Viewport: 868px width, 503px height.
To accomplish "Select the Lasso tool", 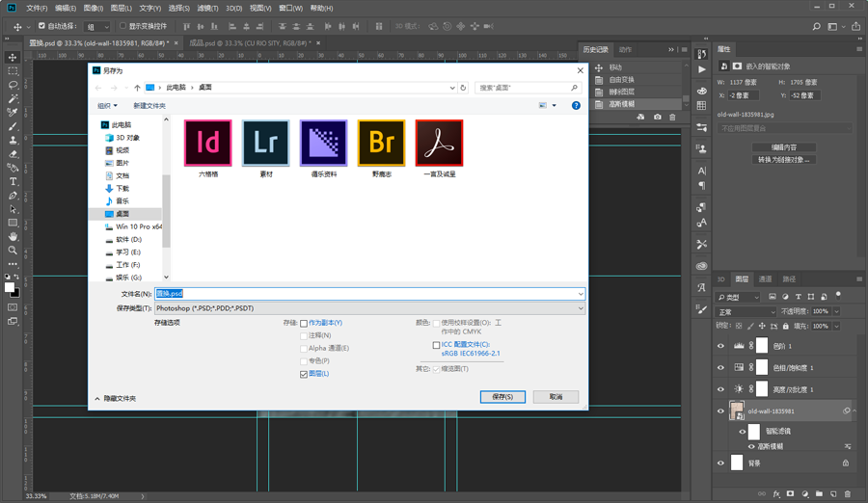I will (x=13, y=85).
